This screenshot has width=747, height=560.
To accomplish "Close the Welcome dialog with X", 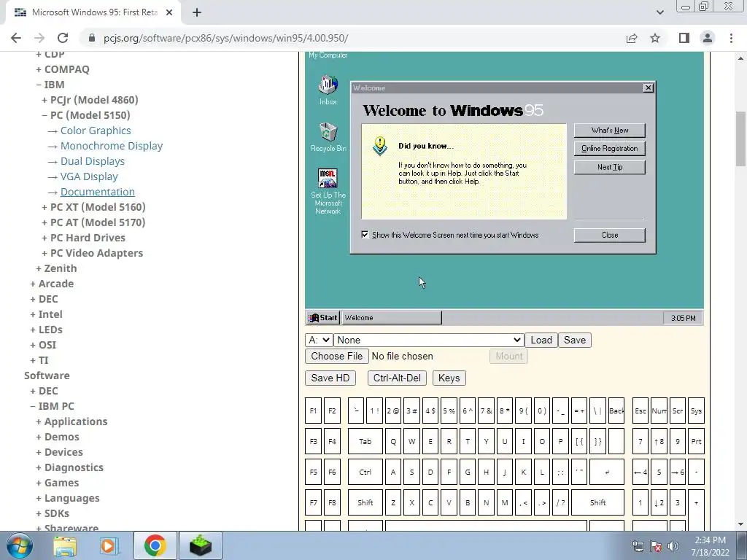I will (648, 87).
